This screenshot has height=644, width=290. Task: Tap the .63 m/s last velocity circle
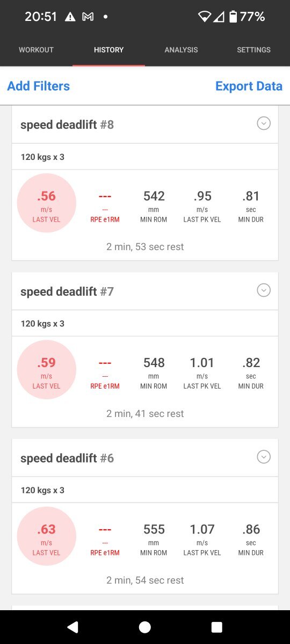47,536
